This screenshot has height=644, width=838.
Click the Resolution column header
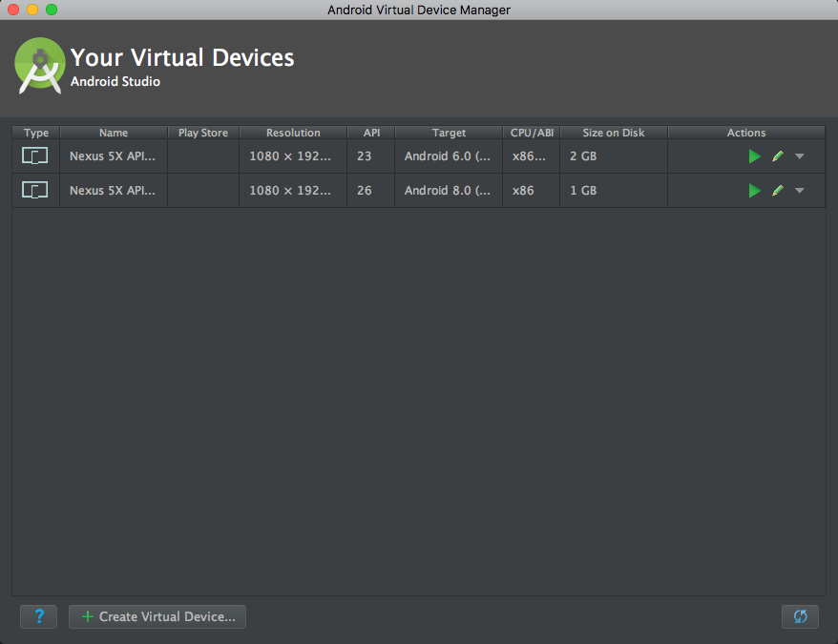[x=293, y=133]
